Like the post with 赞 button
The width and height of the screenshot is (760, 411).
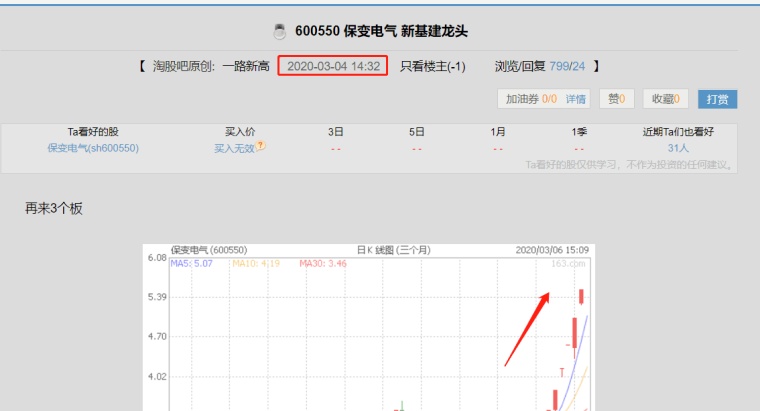(x=617, y=99)
